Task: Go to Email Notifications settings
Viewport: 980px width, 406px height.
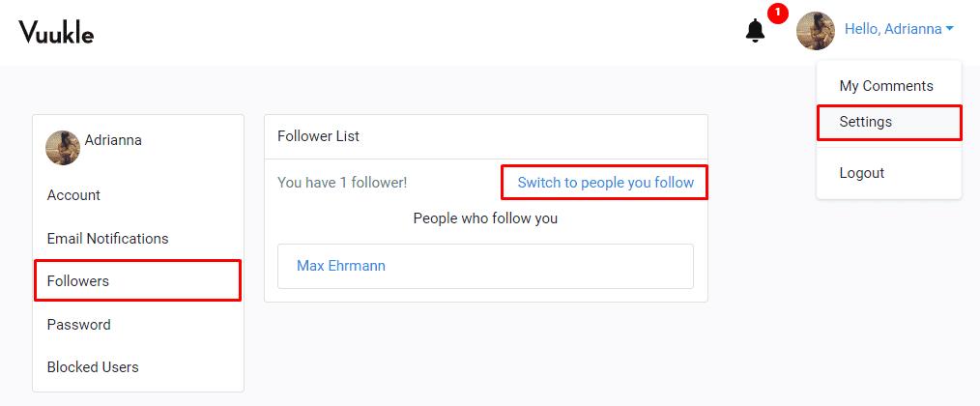Action: pyautogui.click(x=107, y=239)
